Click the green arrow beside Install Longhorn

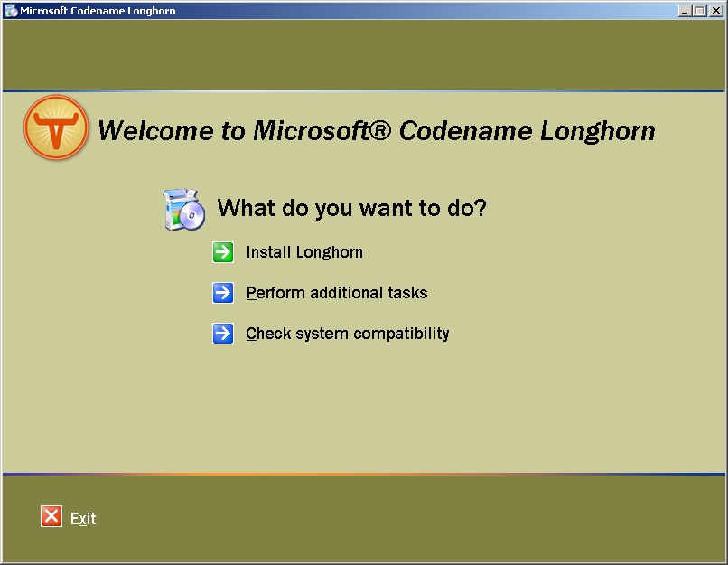click(x=223, y=252)
